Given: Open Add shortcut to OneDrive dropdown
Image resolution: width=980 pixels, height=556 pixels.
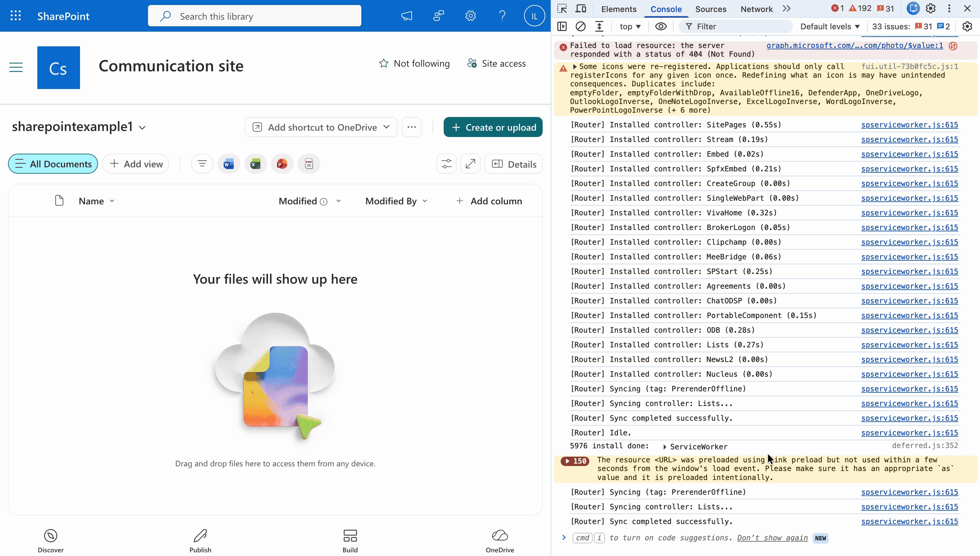Looking at the screenshot, I should [321, 127].
